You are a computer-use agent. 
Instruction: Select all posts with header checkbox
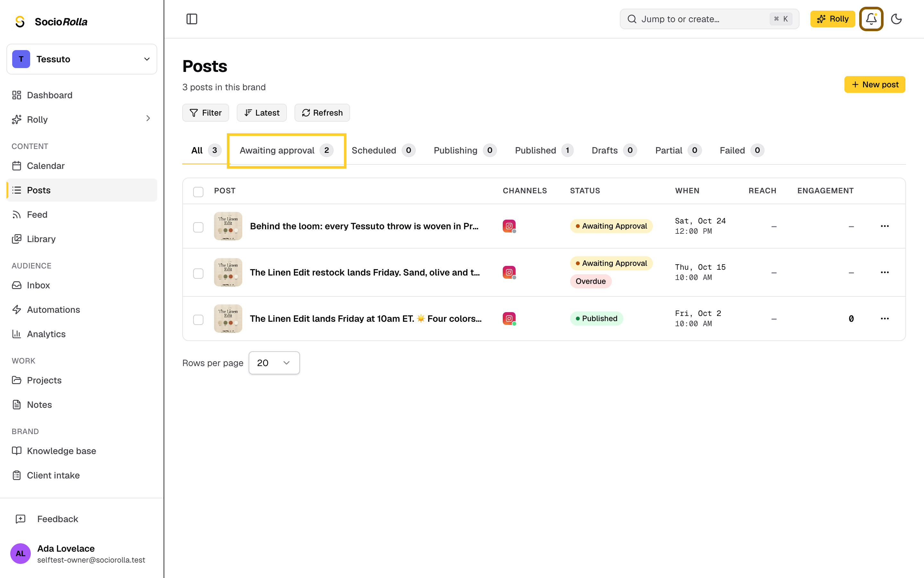[x=198, y=191]
